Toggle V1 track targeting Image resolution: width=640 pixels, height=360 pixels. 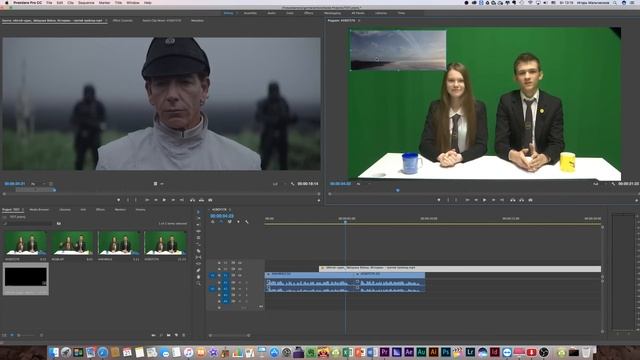point(226,276)
